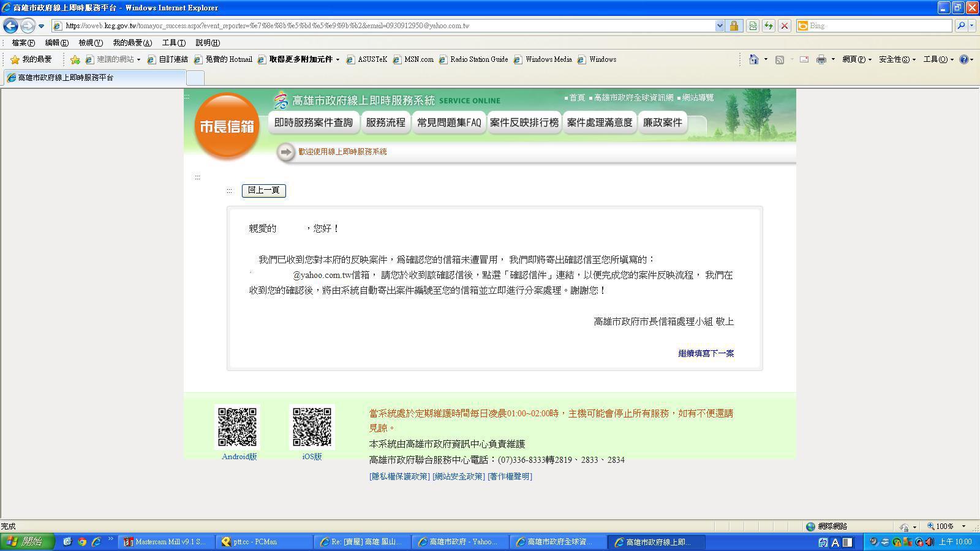
Task: Click the 高雄市政府全球資訊網 header link
Action: pyautogui.click(x=633, y=98)
